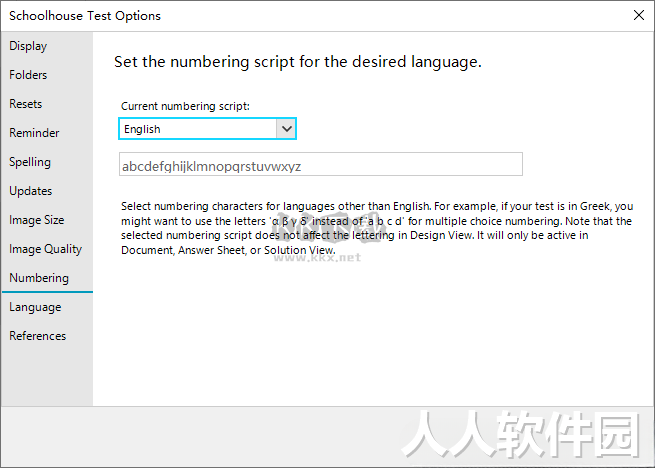Open the Display options page
This screenshot has width=655, height=468.
pos(28,46)
